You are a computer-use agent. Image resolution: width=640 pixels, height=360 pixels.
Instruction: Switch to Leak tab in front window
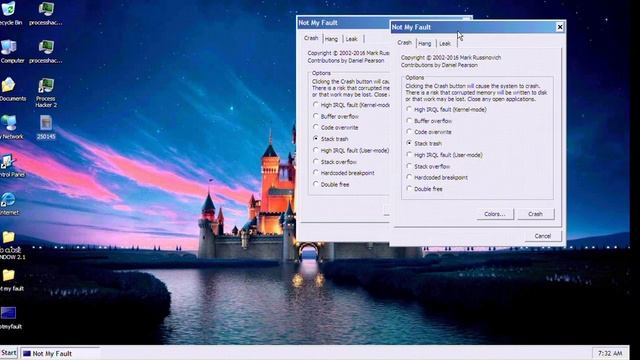point(445,43)
